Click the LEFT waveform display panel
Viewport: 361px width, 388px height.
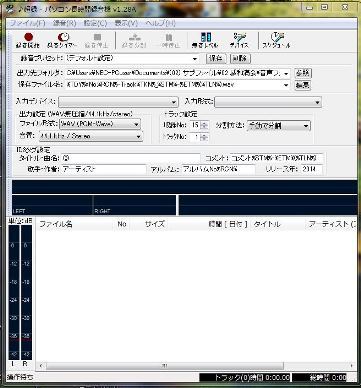tap(52, 205)
